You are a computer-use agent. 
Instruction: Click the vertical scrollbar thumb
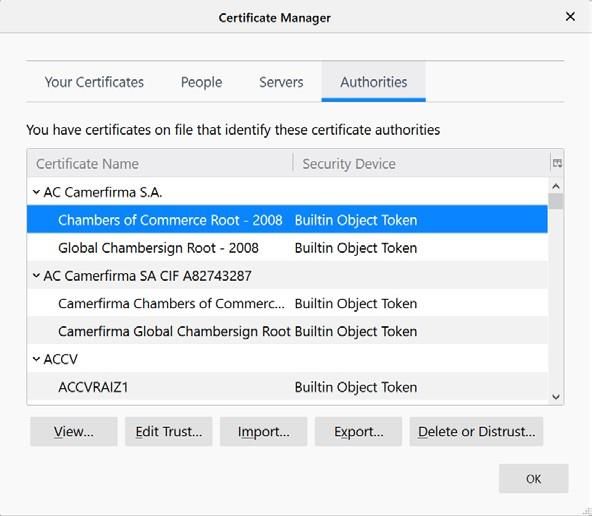(556, 201)
